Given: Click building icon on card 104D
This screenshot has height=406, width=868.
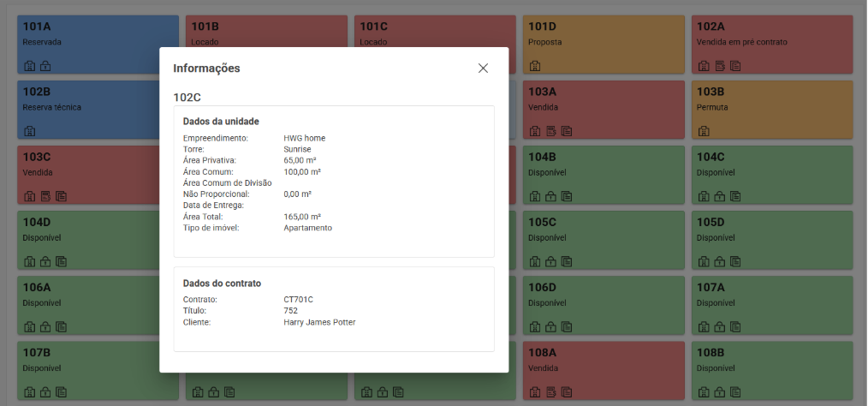Looking at the screenshot, I should click(x=30, y=261).
